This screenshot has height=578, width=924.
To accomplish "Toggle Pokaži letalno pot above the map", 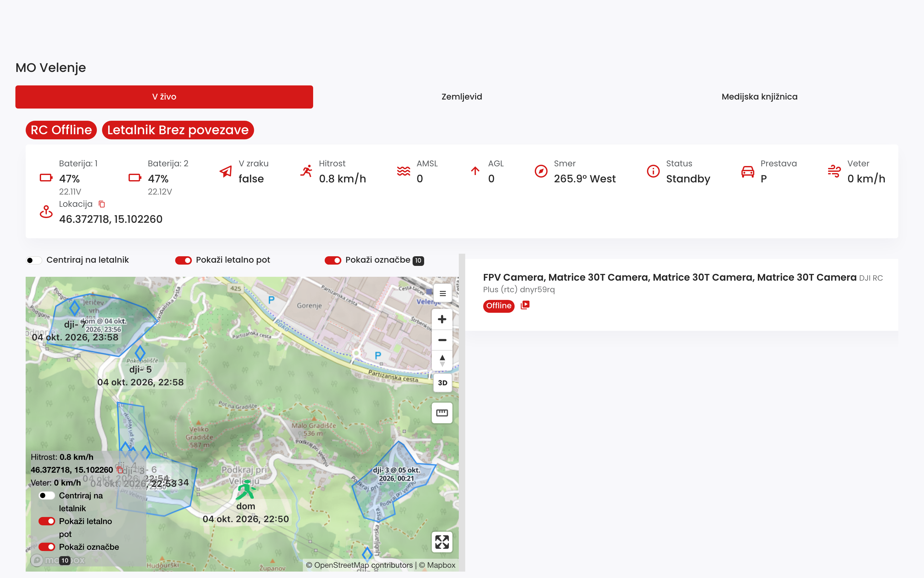I will click(x=183, y=260).
